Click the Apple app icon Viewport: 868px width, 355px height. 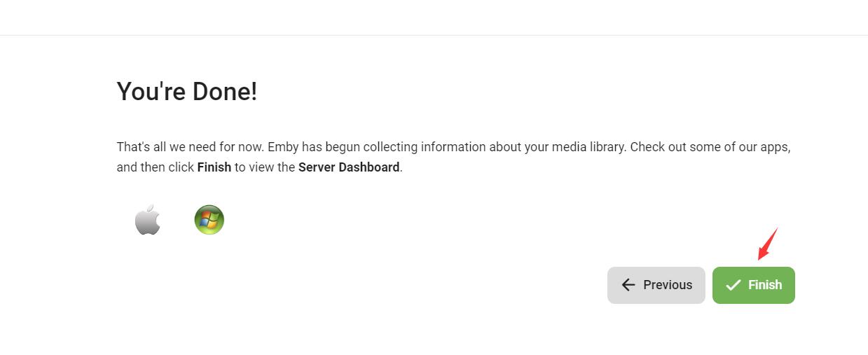148,221
